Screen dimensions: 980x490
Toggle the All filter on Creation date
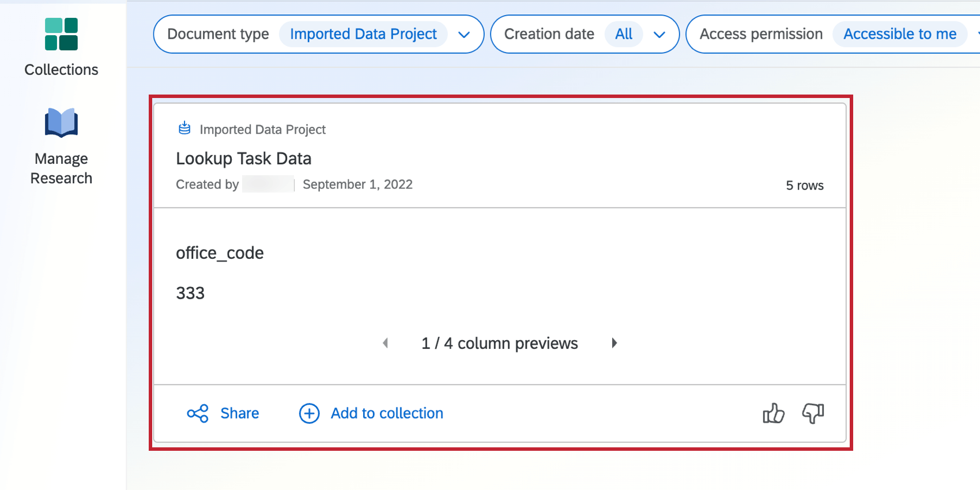(623, 34)
